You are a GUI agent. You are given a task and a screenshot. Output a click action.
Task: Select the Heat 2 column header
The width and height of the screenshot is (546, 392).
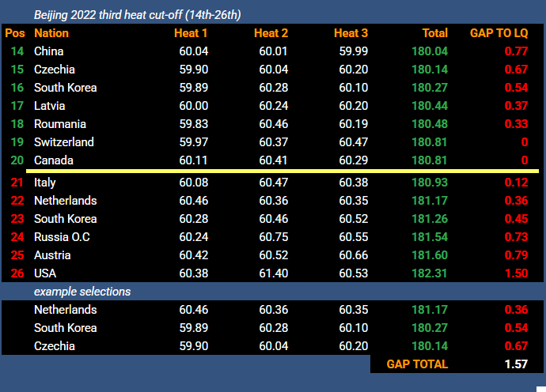pos(271,33)
